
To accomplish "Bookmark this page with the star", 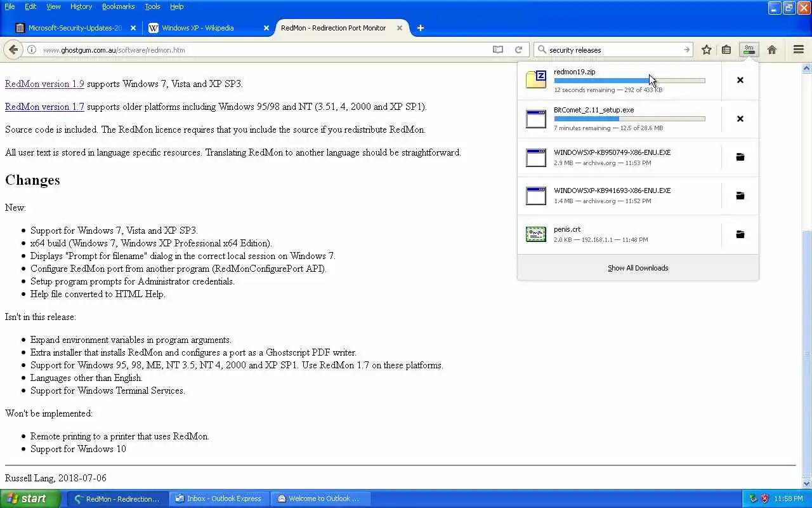I will tap(707, 50).
